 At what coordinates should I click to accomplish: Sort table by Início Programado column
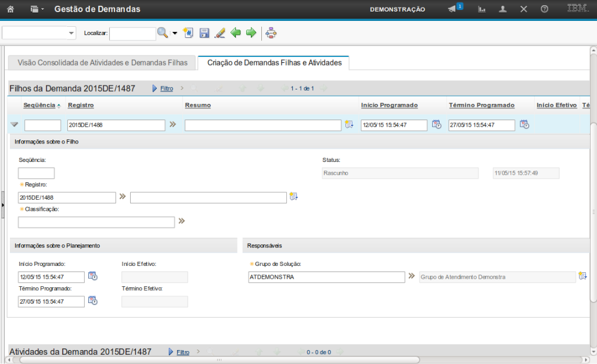pos(389,105)
